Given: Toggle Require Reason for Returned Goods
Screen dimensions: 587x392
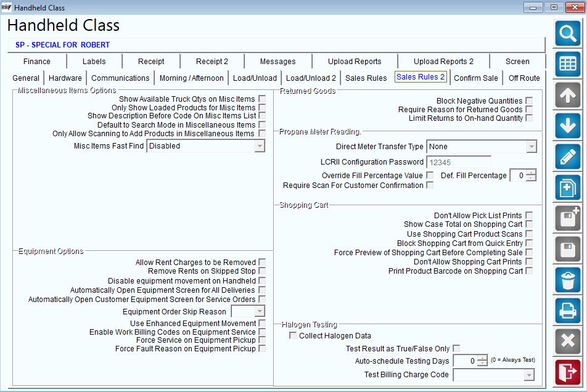Looking at the screenshot, I should [529, 109].
